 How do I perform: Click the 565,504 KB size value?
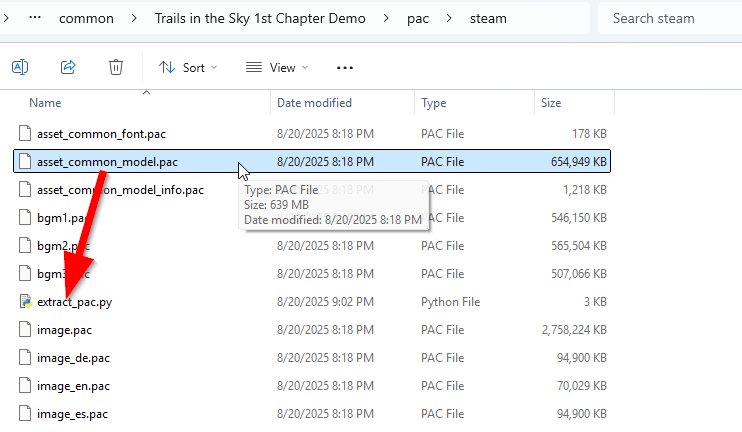pos(579,246)
